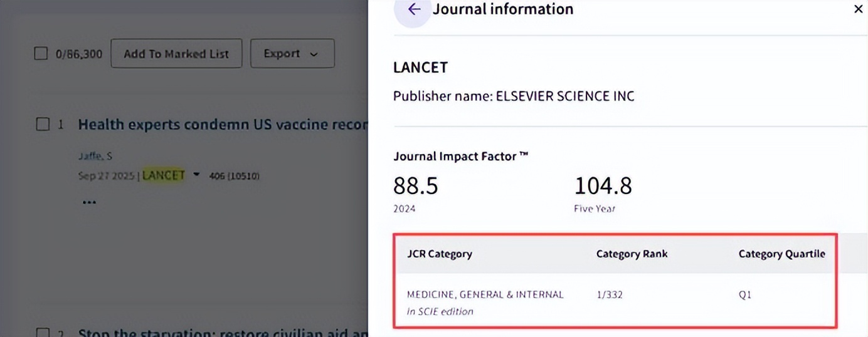This screenshot has height=337, width=868.
Task: Click the JCR Category column header
Action: click(x=440, y=254)
